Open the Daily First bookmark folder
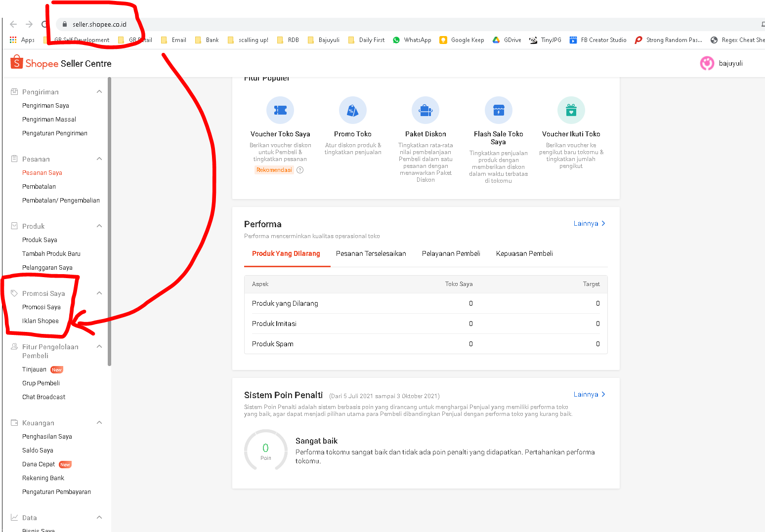This screenshot has width=765, height=532. tap(367, 40)
